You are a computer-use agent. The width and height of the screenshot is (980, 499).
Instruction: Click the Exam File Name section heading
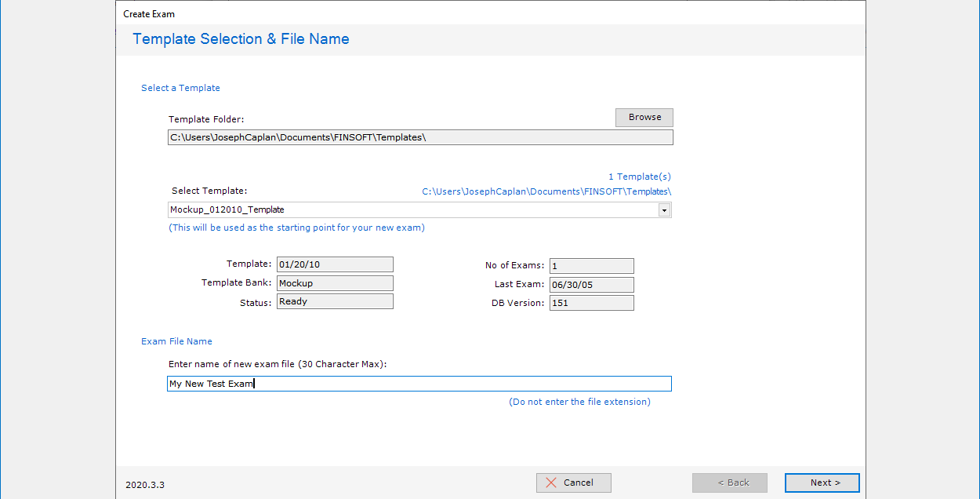[x=176, y=341]
